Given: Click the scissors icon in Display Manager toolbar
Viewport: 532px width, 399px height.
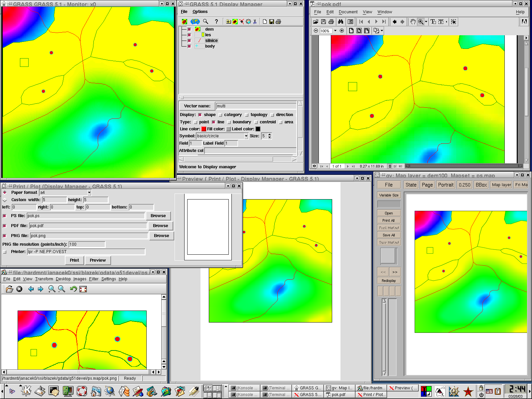Looking at the screenshot, I should (x=255, y=22).
